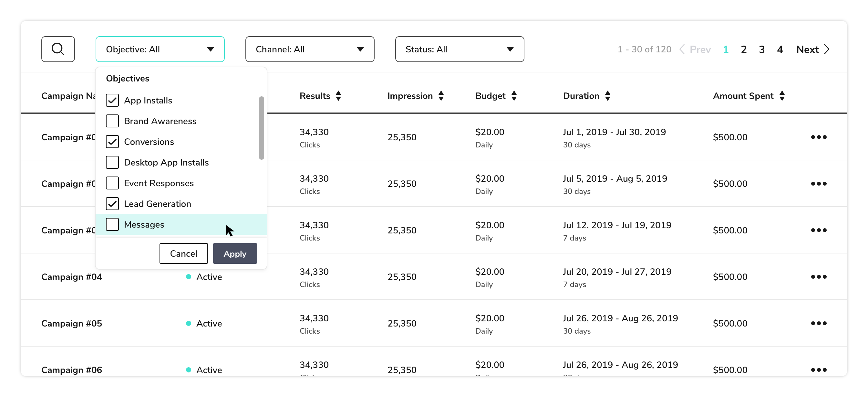Image resolution: width=868 pixels, height=397 pixels.
Task: Open three-dot menu for Campaign #05 row
Action: (819, 324)
